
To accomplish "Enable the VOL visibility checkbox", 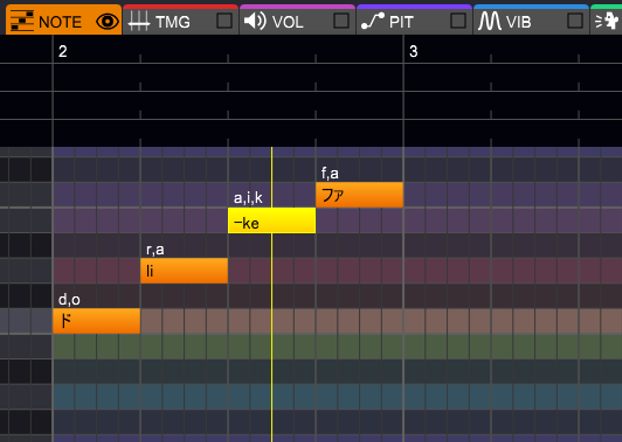I will coord(341,21).
